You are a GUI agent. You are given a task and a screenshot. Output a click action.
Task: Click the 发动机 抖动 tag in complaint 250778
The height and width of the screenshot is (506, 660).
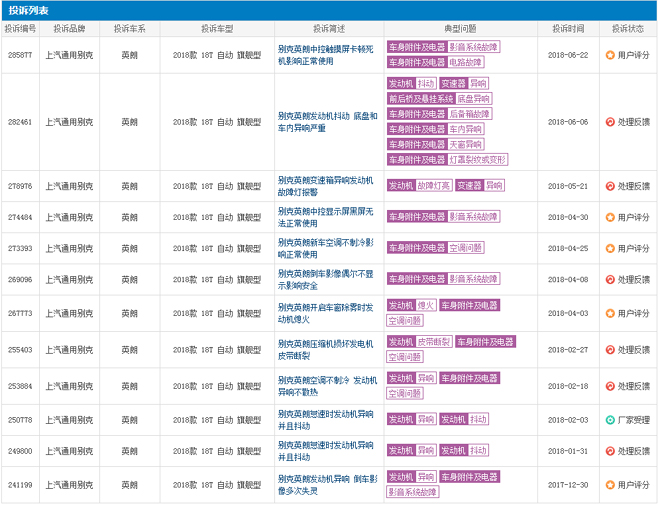pos(463,419)
